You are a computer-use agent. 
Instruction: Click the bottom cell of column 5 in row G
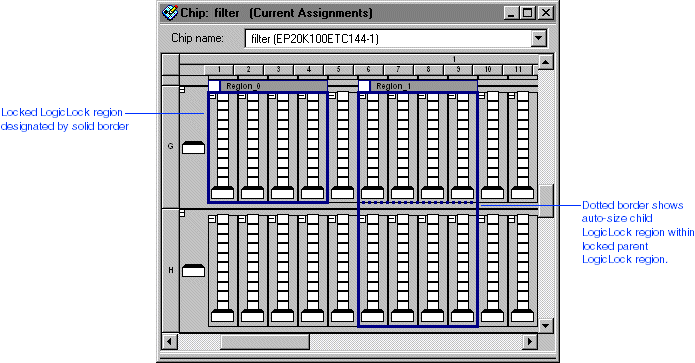pos(343,193)
